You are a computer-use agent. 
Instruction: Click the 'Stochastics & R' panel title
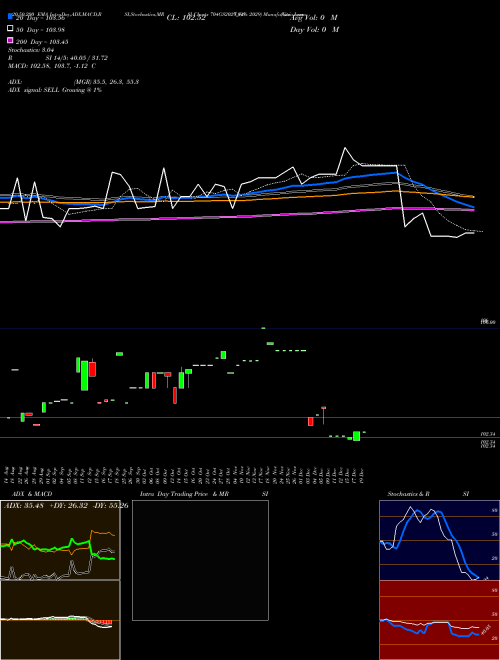[408, 494]
